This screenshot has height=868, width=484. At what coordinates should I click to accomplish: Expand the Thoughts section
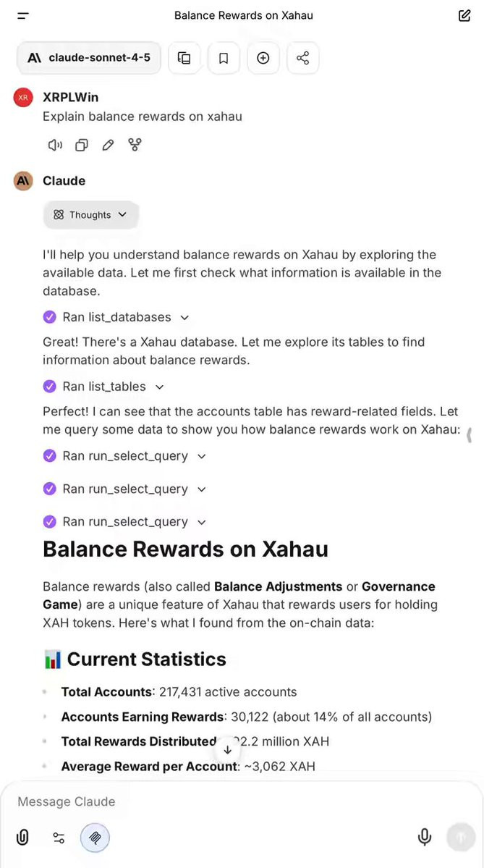pos(90,215)
